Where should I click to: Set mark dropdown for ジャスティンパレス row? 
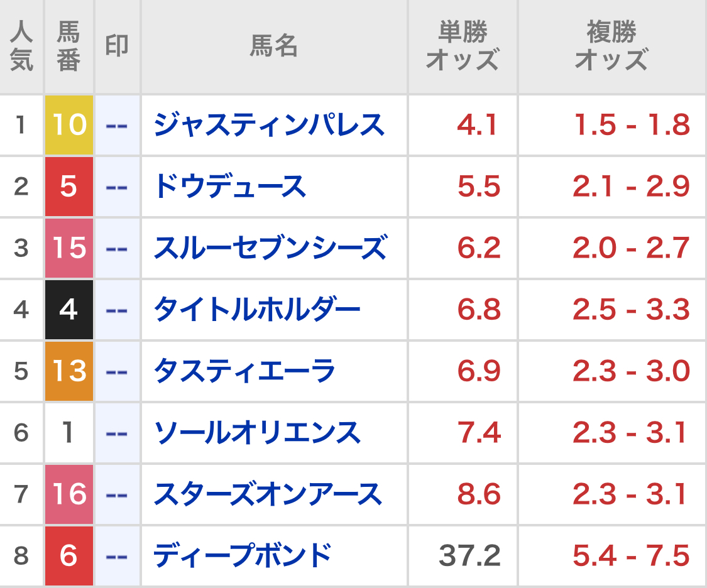(x=117, y=125)
